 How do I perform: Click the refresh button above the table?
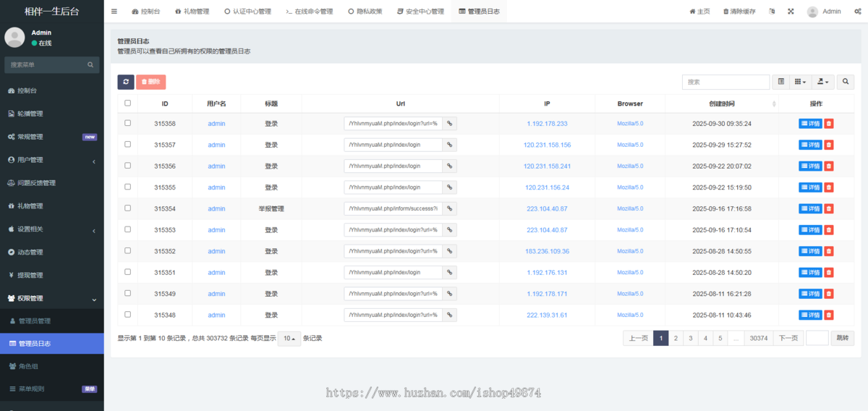(x=126, y=82)
